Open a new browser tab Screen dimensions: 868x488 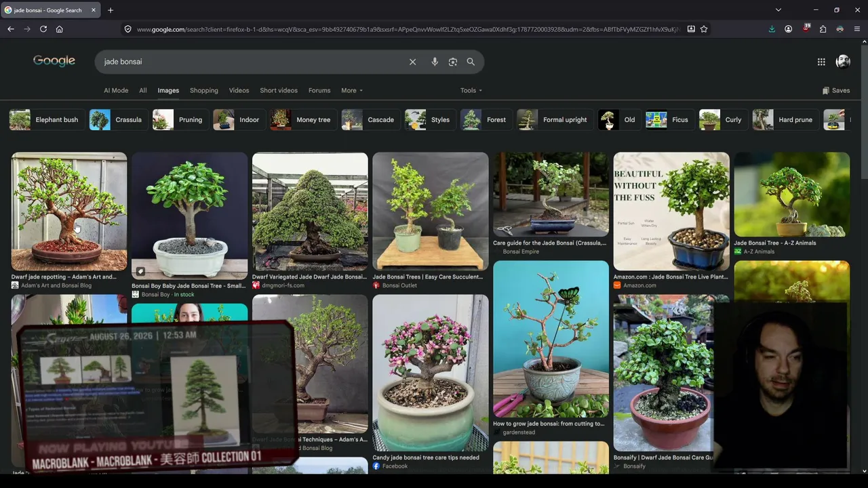pos(111,10)
